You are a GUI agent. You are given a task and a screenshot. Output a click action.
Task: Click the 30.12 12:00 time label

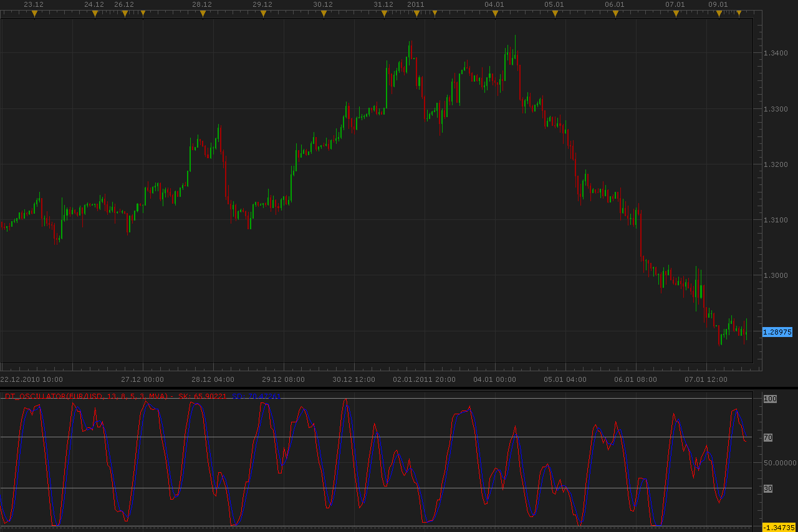[354, 379]
